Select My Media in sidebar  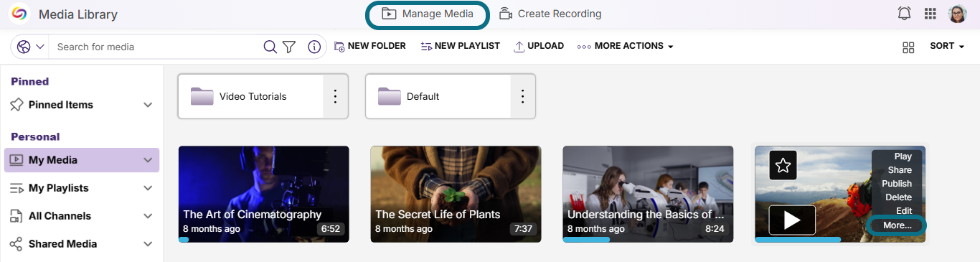82,160
